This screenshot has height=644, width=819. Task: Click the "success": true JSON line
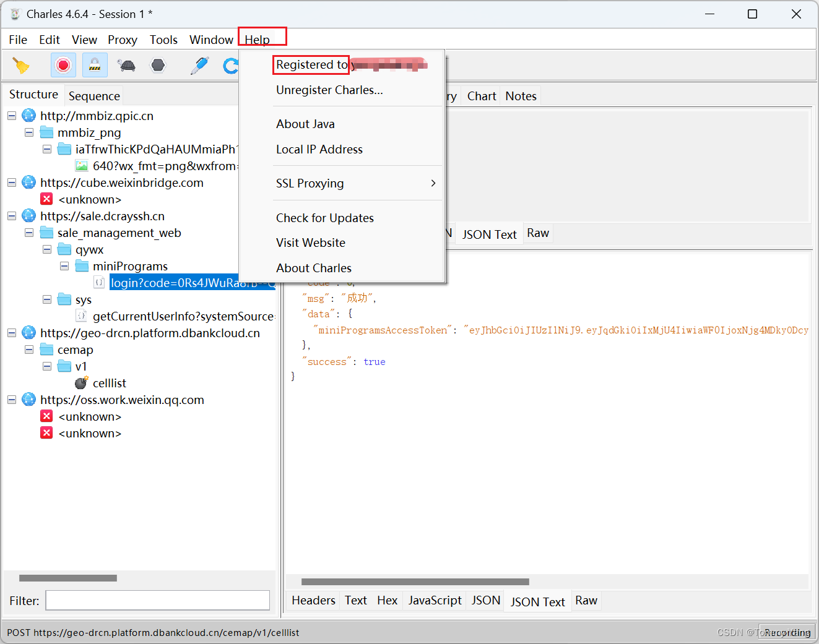(x=344, y=361)
